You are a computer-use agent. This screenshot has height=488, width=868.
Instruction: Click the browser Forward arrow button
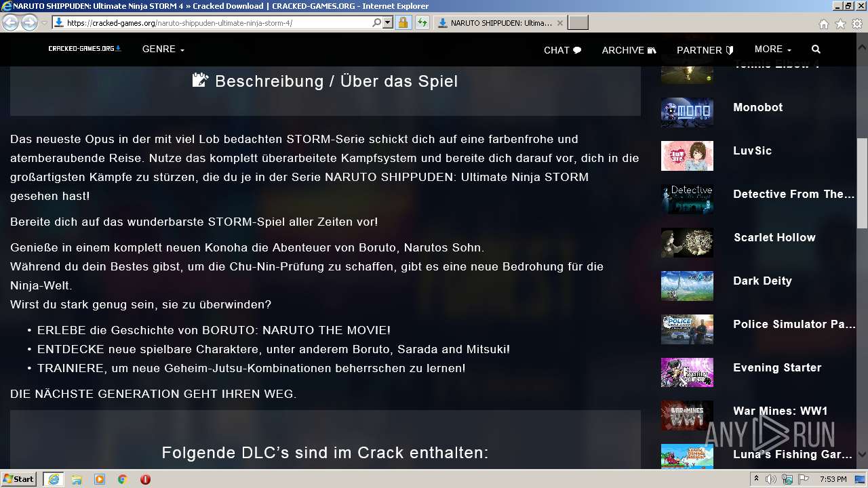click(x=29, y=23)
